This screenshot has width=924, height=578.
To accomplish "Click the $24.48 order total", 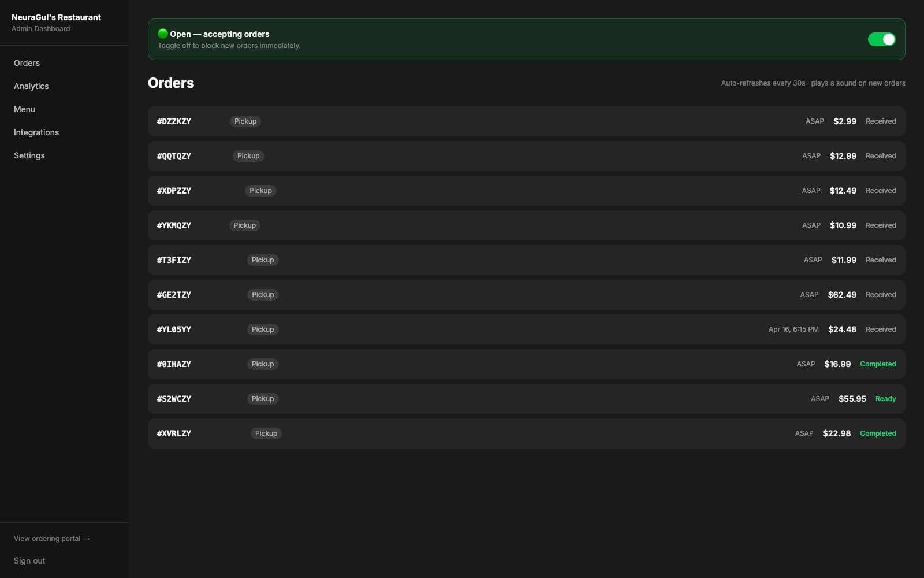I will point(842,329).
